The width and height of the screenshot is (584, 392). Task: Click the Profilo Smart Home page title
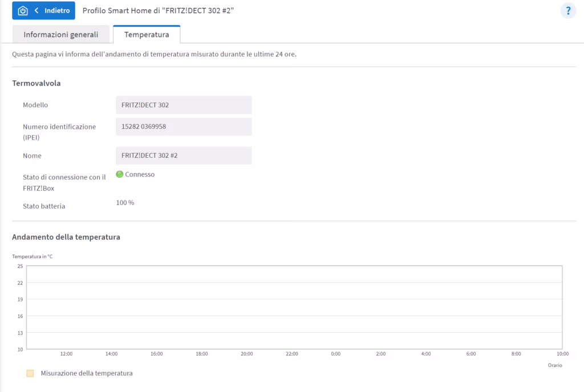pyautogui.click(x=158, y=10)
